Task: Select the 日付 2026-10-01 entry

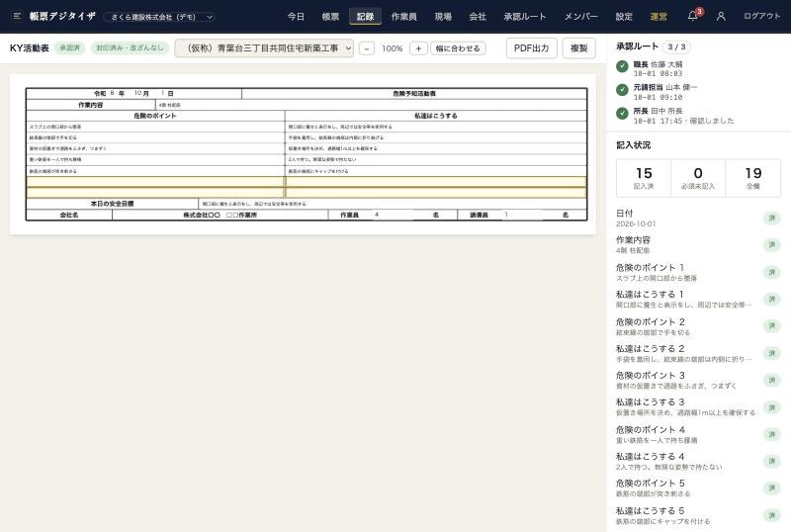Action: tap(698, 219)
